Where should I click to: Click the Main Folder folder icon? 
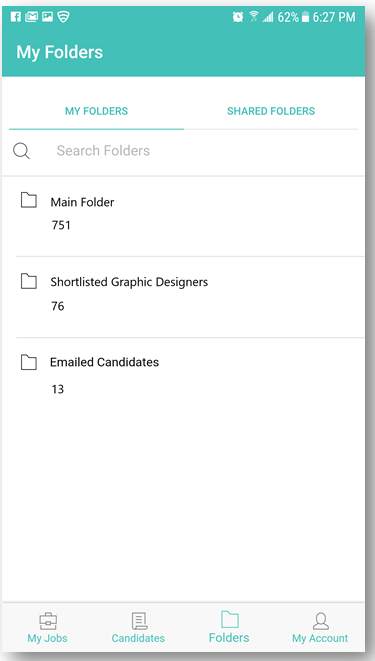click(x=29, y=200)
